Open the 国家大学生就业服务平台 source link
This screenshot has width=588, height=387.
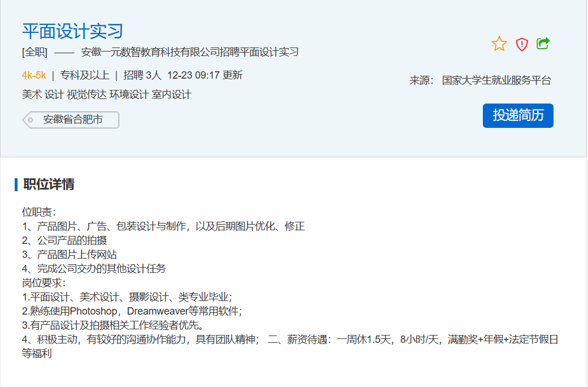[496, 80]
